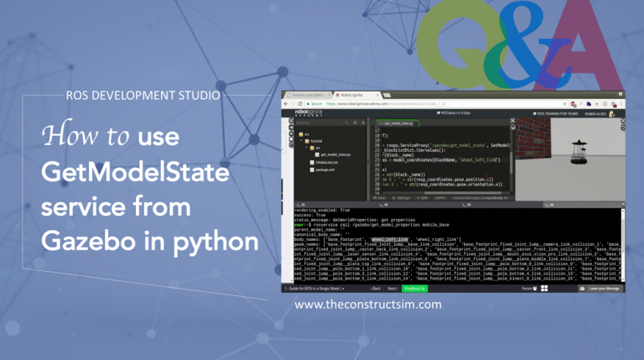Close the file explorer panel

(x=291, y=121)
